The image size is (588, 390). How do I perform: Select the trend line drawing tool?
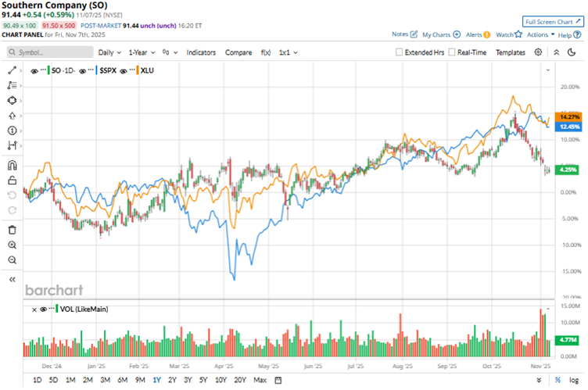click(x=12, y=70)
